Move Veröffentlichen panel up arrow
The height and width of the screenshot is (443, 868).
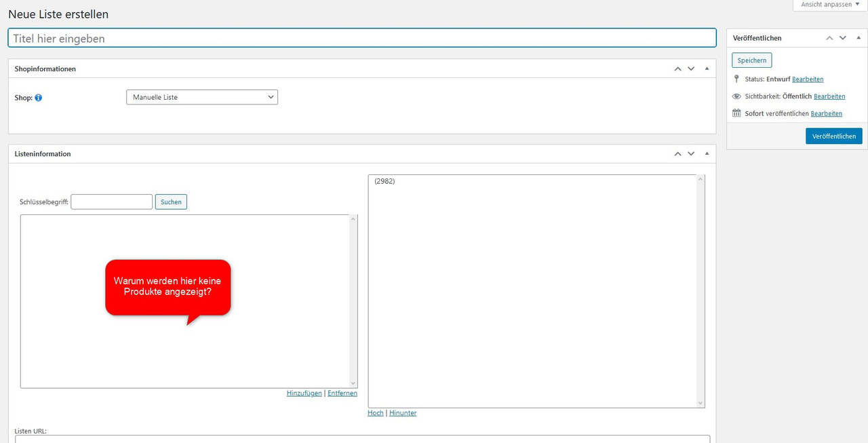[829, 38]
